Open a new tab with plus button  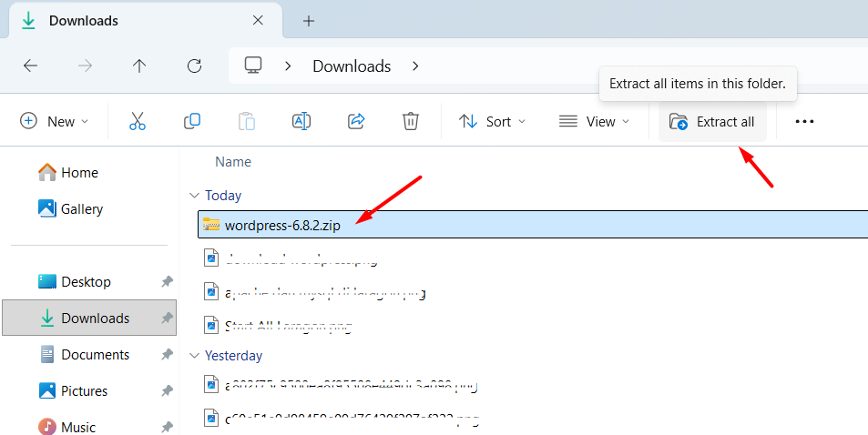click(x=309, y=20)
